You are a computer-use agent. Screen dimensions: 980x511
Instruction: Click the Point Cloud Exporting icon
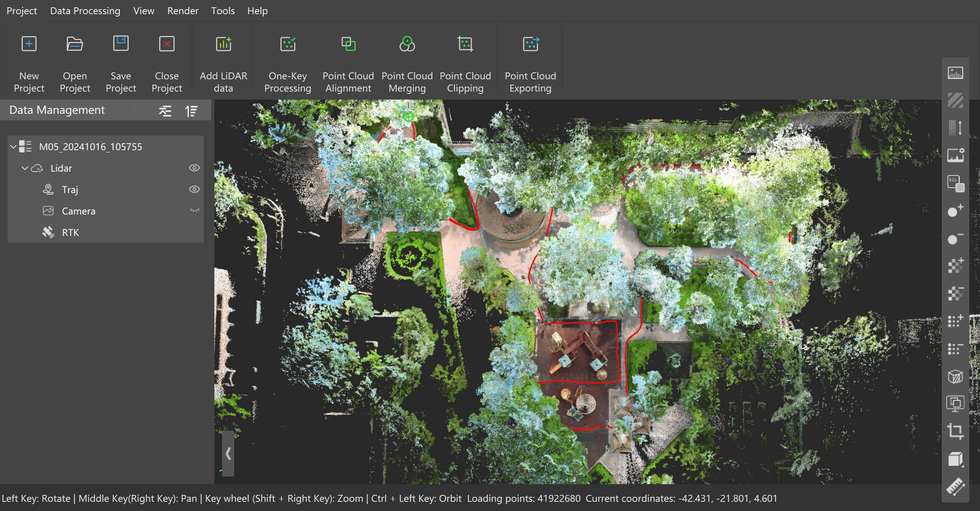point(531,44)
